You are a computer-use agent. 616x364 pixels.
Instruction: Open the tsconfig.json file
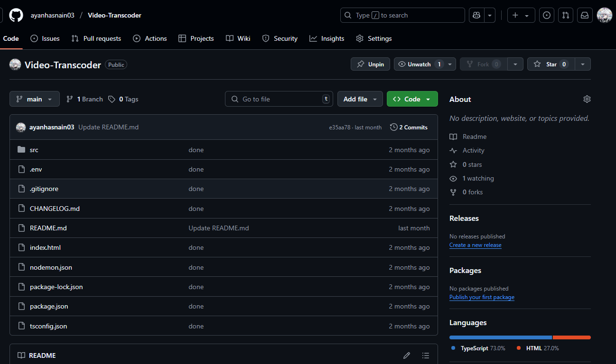[x=48, y=326]
